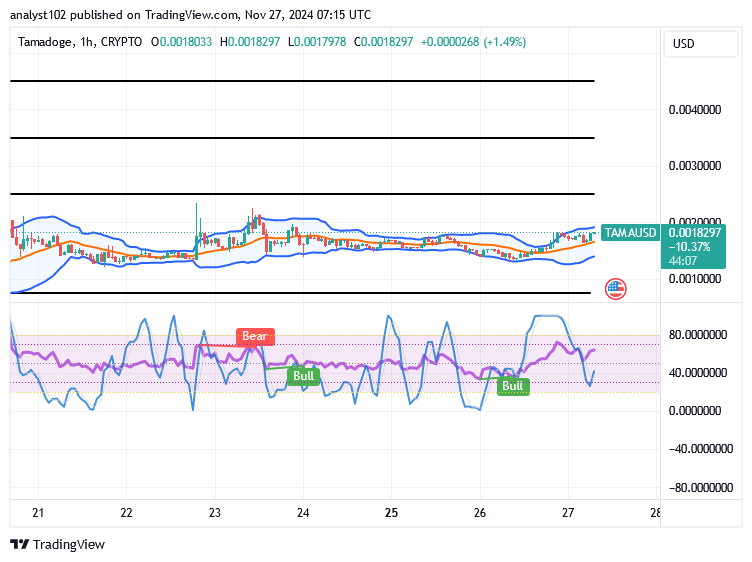The image size is (752, 562).
Task: Click the 80.0000000 oscillator axis label
Action: (698, 335)
